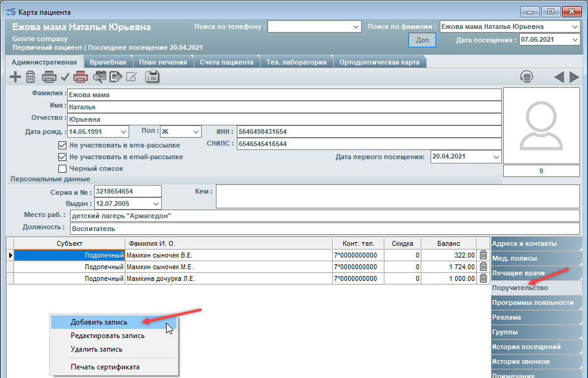Uncheck "Не участвовать в email-рассылке"
588x378 pixels.
(62, 157)
